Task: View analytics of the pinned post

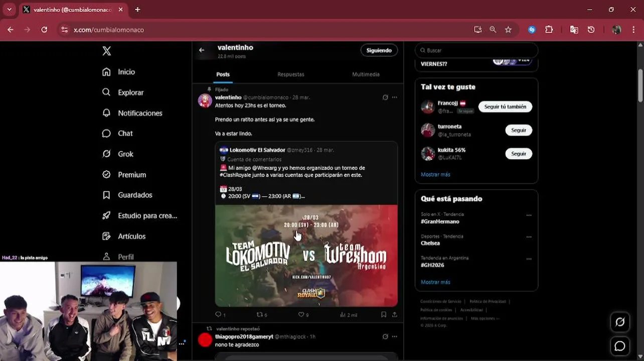Action: 349,314
